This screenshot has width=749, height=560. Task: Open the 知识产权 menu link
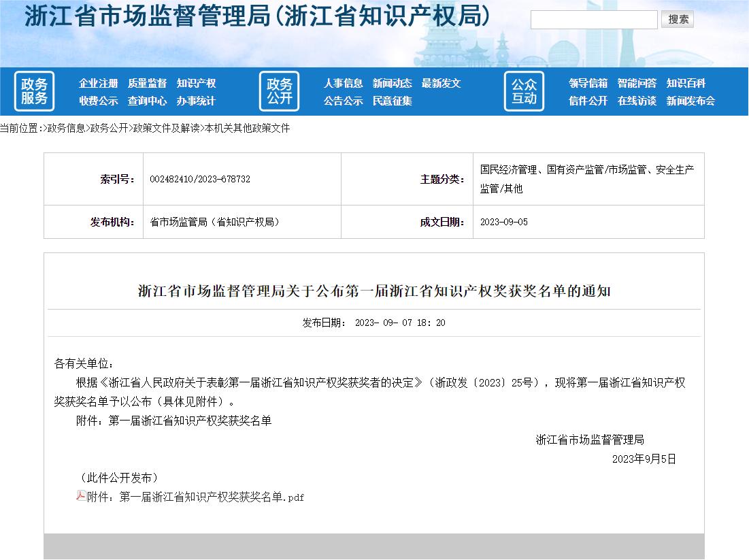(x=196, y=83)
